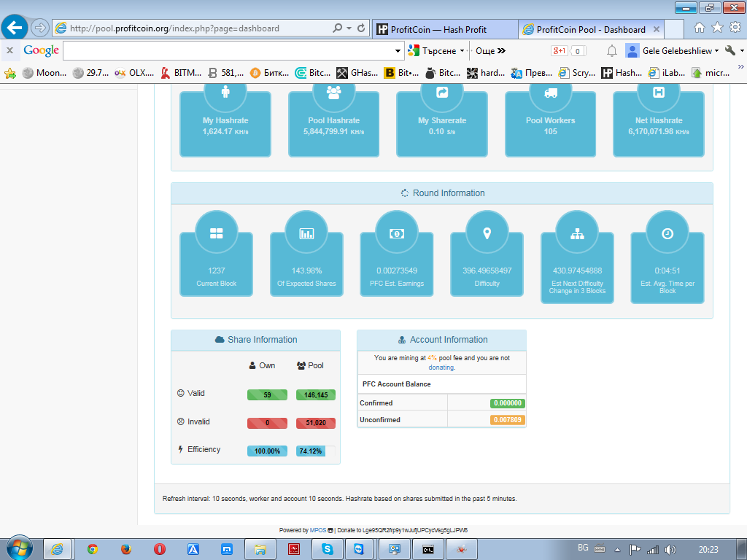Click the donating link
747x560 pixels.
pos(441,367)
